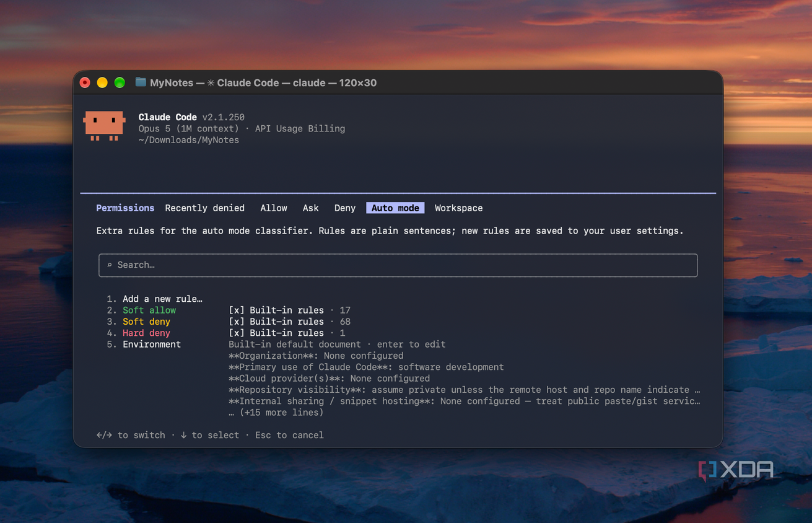Click the 'Opus 5 (1M context)' model text
The width and height of the screenshot is (812, 523).
click(x=188, y=129)
